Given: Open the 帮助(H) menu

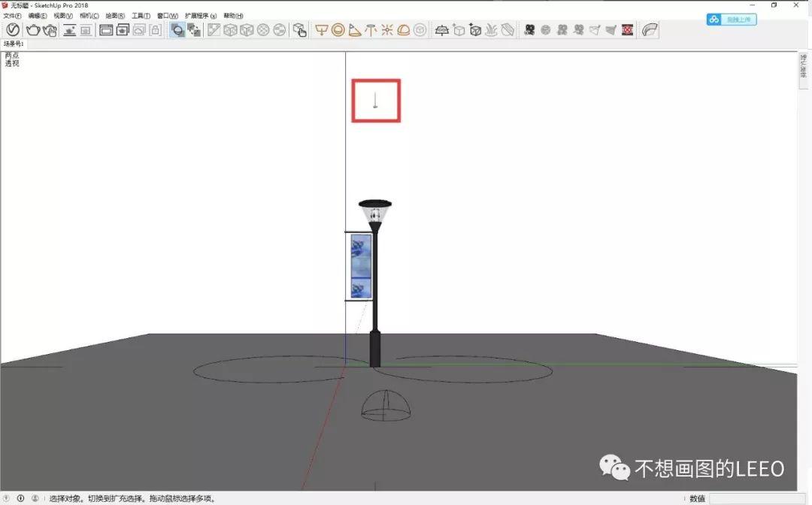Looking at the screenshot, I should pos(233,16).
